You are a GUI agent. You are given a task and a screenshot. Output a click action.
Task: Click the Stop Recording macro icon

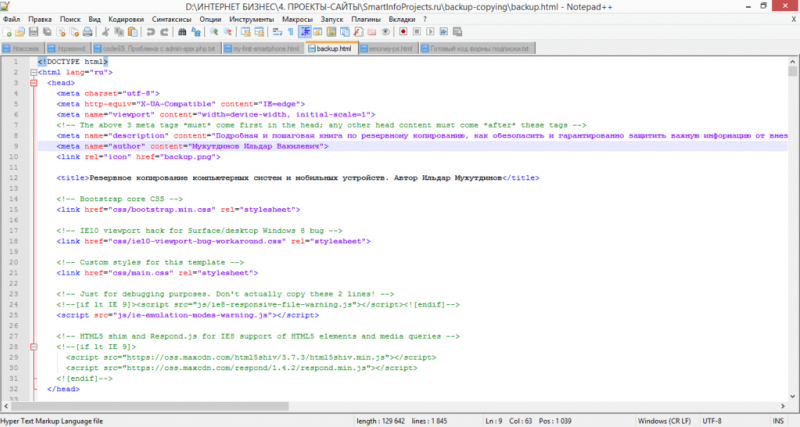(416, 32)
